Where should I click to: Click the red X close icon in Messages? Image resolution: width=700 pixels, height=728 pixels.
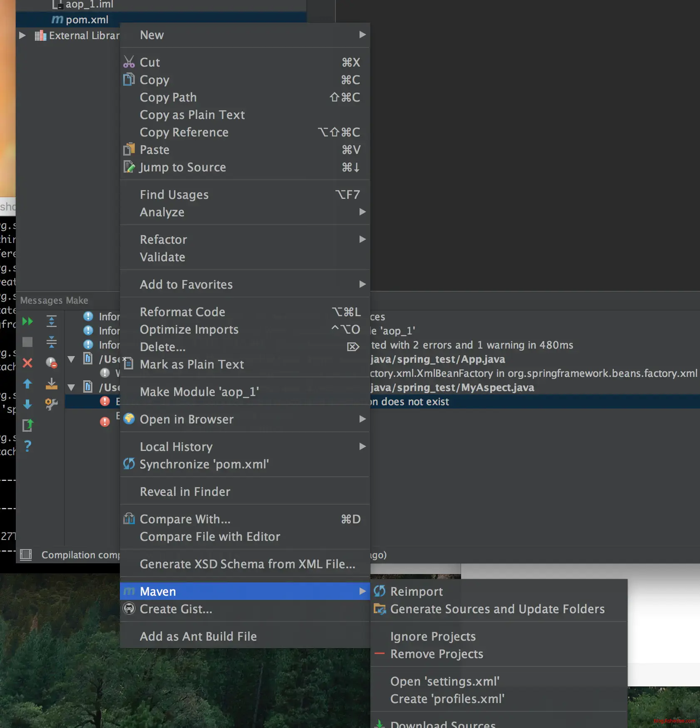coord(27,363)
